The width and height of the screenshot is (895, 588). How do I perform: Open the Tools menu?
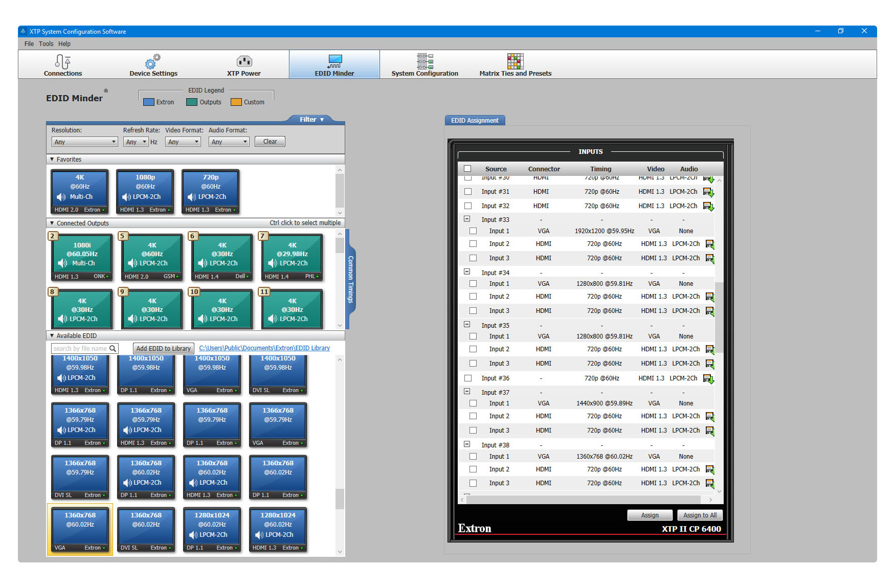46,44
